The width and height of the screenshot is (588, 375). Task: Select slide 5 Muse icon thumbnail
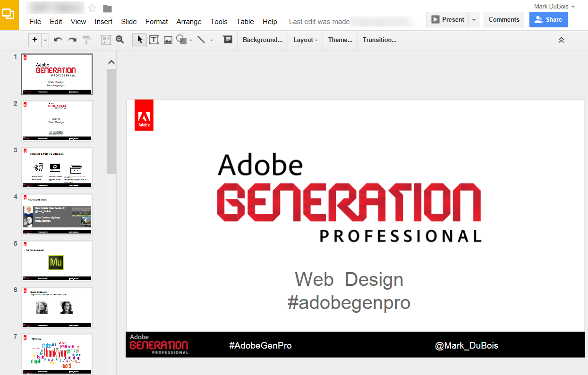(57, 261)
